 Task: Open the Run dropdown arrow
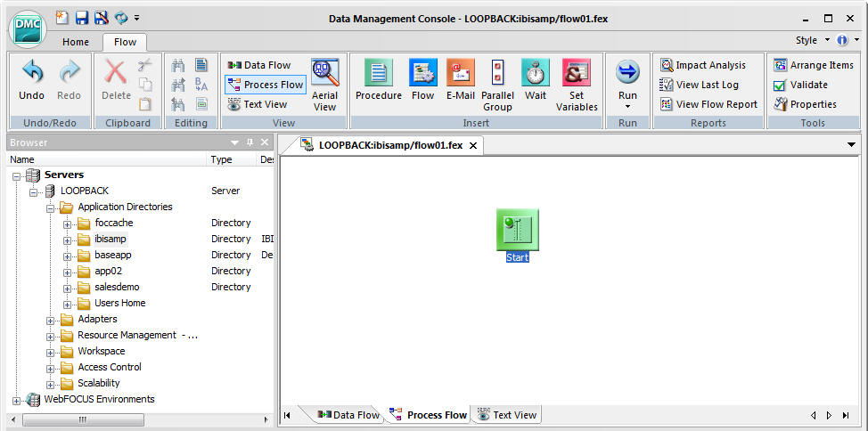(x=627, y=106)
